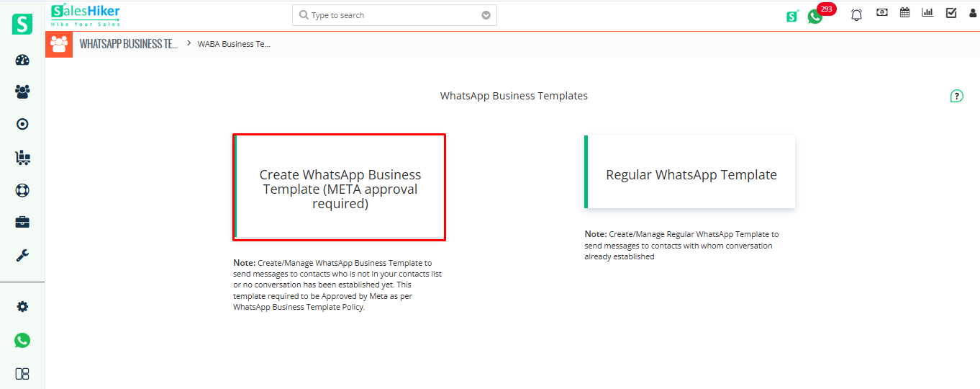Click the search magnifier icon
This screenshot has width=980, height=389.
(304, 15)
